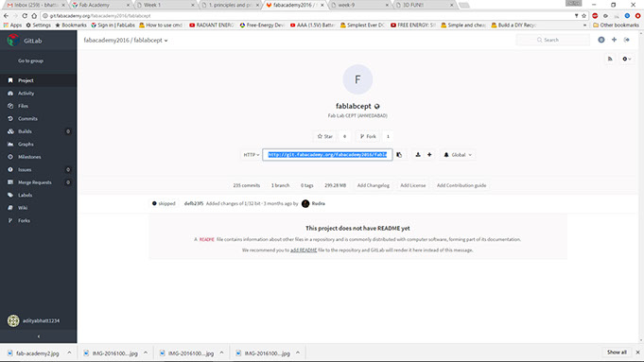The height and width of the screenshot is (362, 644).
Task: Click the round icon next to Search
Action: pos(601,40)
